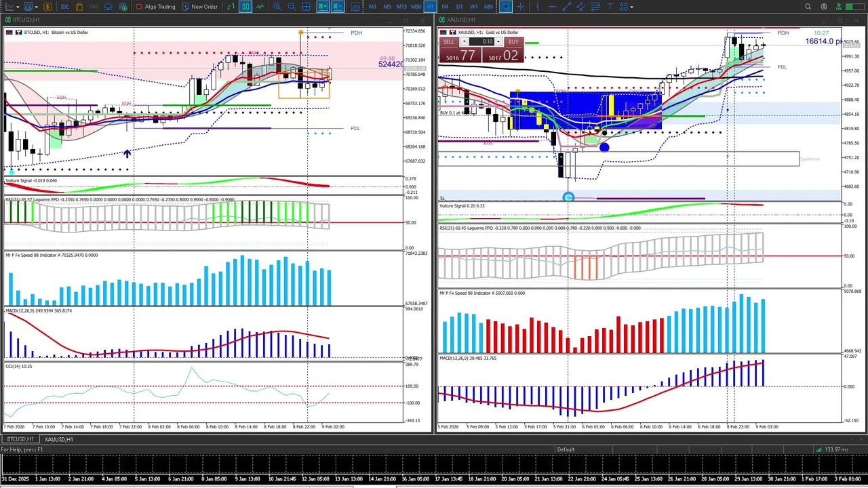Activate the BTCUSD,H1 window title bar
Image resolution: width=868 pixels, height=488 pixels.
216,20
